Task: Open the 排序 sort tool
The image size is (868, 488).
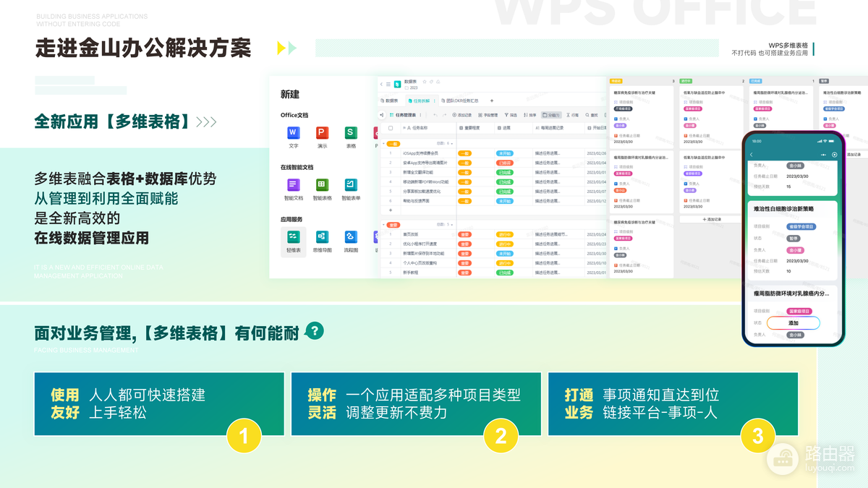Action: (x=529, y=115)
